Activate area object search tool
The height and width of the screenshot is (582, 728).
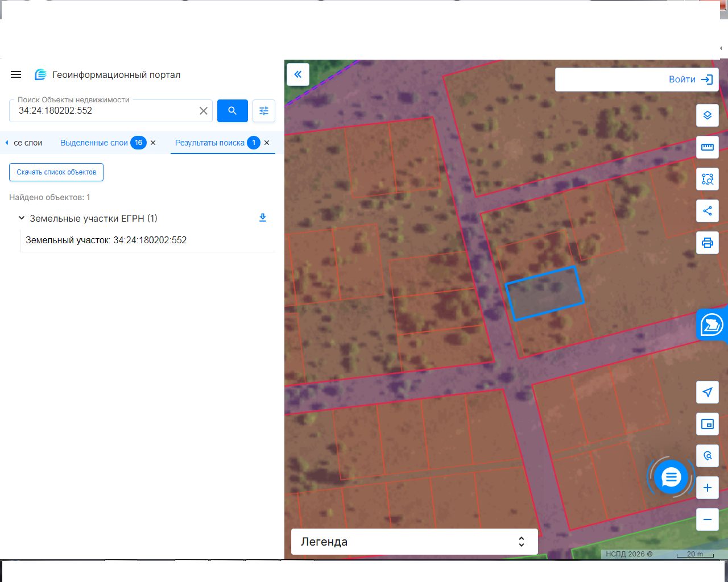pyautogui.click(x=708, y=179)
